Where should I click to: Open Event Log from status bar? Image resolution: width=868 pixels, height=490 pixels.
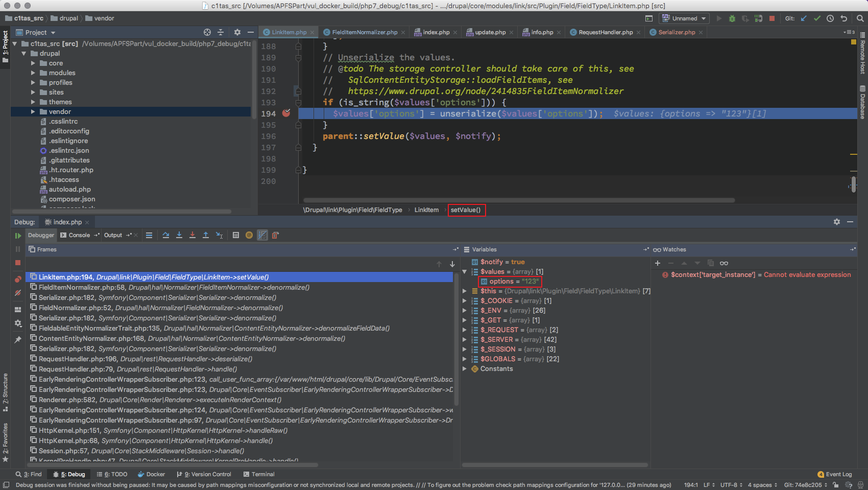(835, 474)
